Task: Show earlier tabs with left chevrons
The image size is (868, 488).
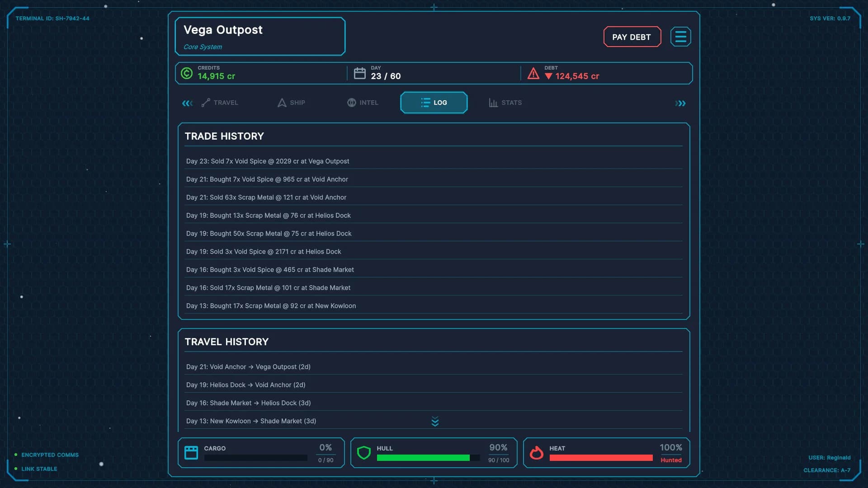Action: (187, 103)
